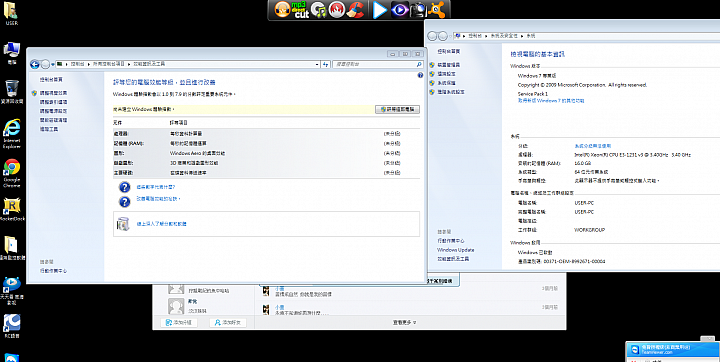
Task: Select 效能資訊及工具 breadcrumb in performance window
Action: 149,64
